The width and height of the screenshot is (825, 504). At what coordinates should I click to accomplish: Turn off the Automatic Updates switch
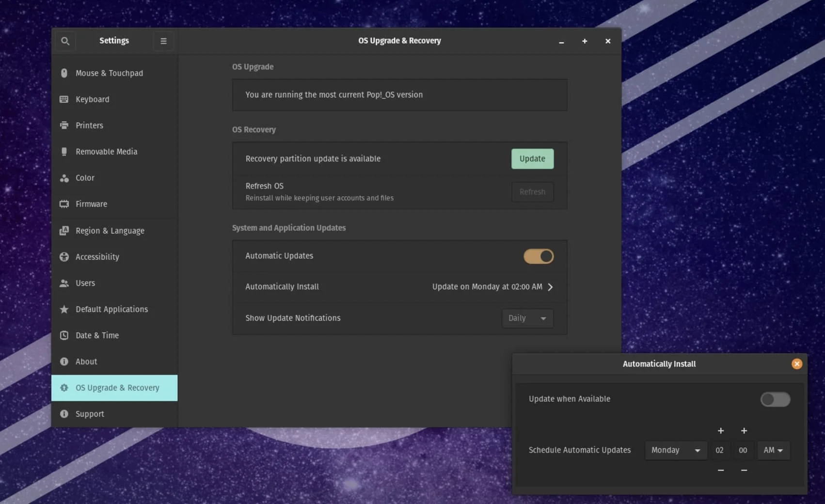pyautogui.click(x=539, y=256)
